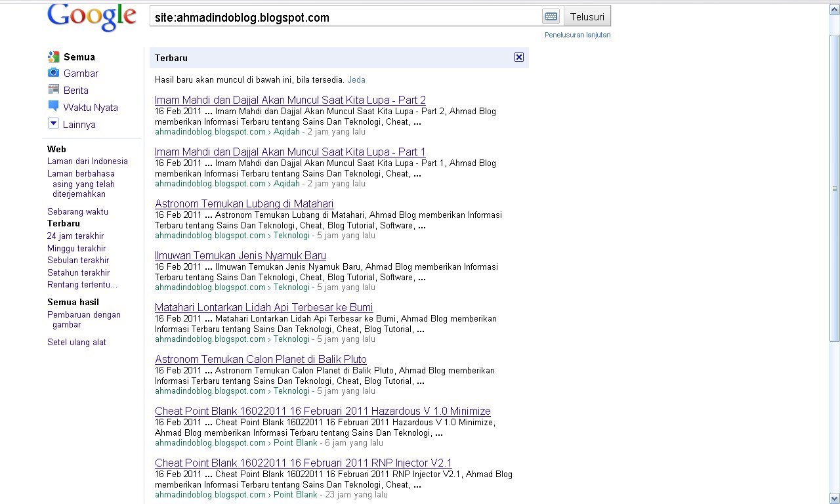Switch to Waktu Nyata results

point(91,108)
